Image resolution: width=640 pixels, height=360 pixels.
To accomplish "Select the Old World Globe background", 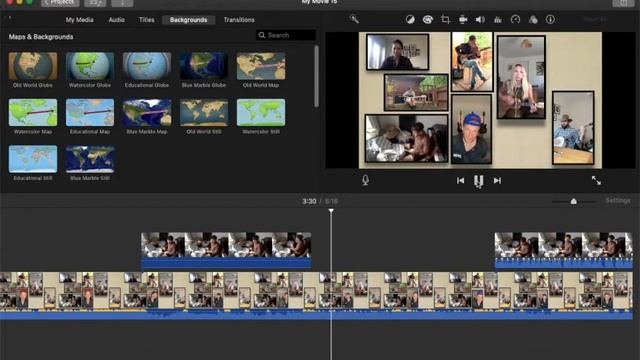I will click(x=33, y=66).
